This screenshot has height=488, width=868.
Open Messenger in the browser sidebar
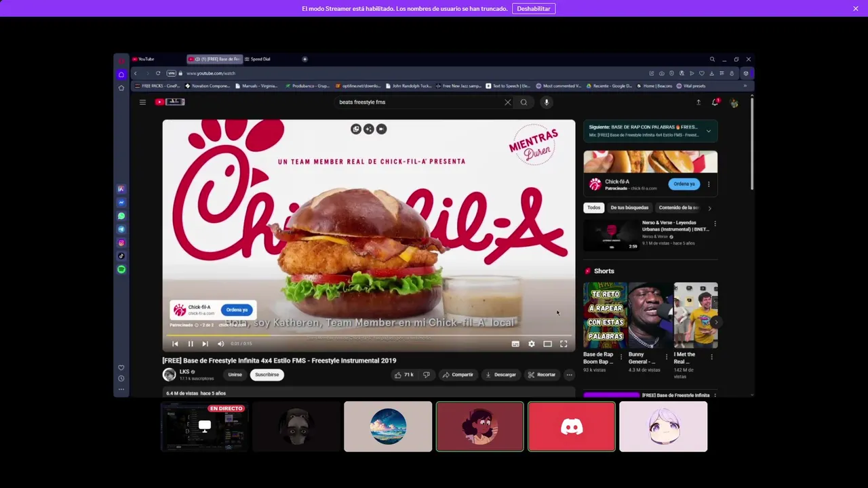(121, 203)
